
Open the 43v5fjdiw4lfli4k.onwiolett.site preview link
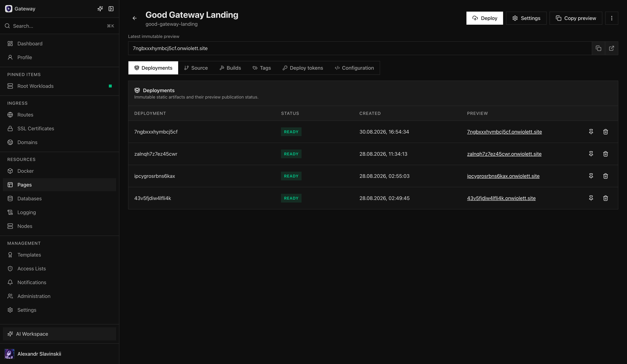click(x=501, y=198)
